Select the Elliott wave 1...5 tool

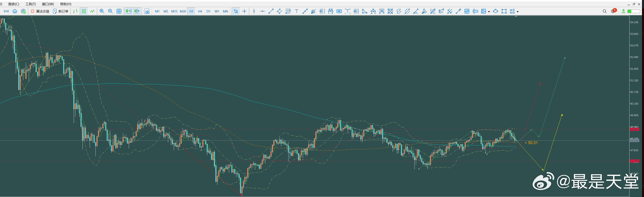pyautogui.click(x=331, y=11)
